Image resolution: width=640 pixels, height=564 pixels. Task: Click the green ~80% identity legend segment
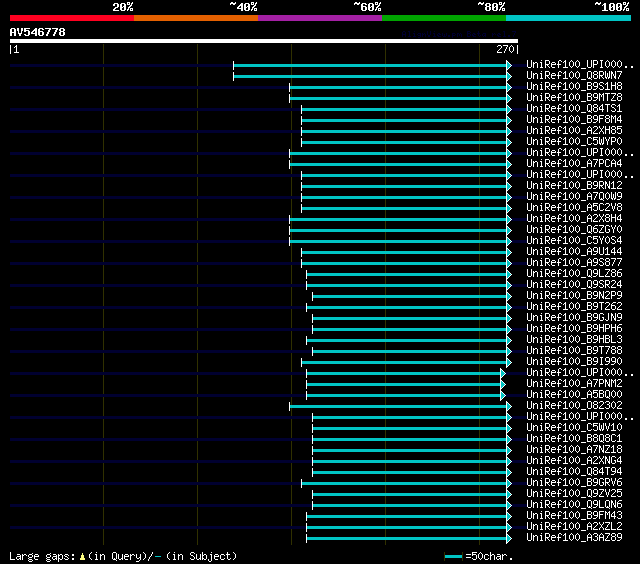(444, 18)
